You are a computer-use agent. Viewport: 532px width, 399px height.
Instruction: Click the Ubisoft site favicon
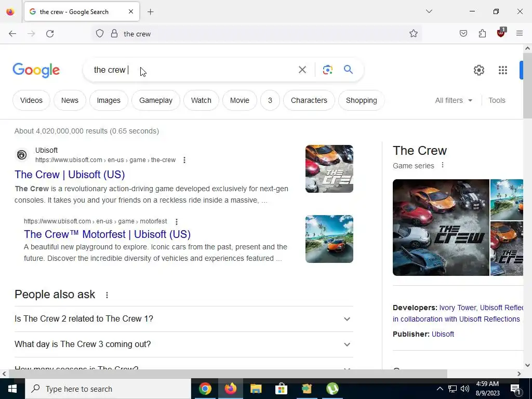coord(22,155)
